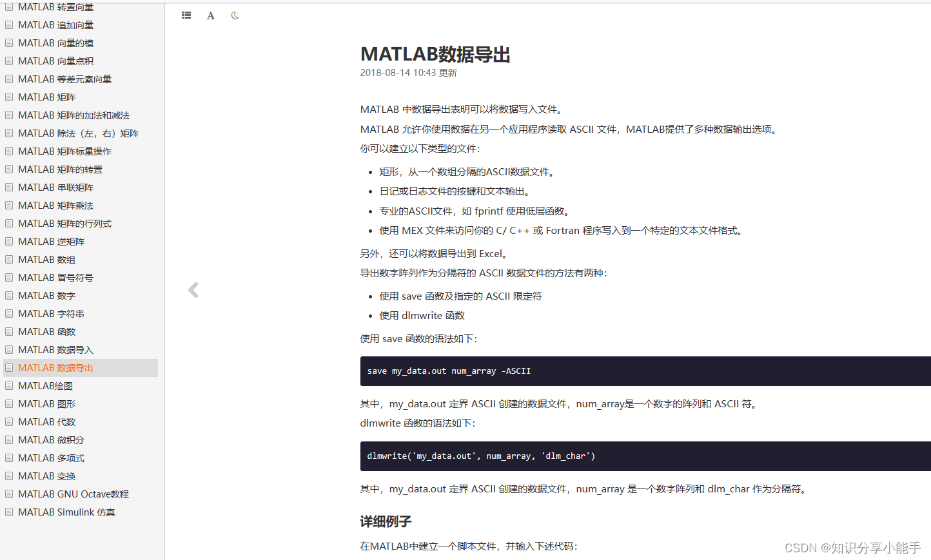This screenshot has height=560, width=931.
Task: Select MATLAB 冒号符号 in the sidebar
Action: (55, 278)
